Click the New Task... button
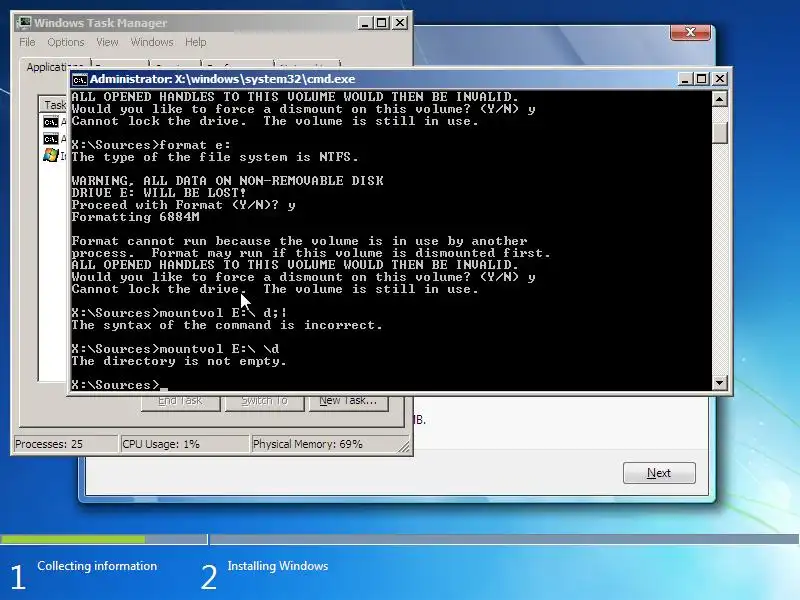Image resolution: width=800 pixels, height=600 pixels. [x=348, y=402]
